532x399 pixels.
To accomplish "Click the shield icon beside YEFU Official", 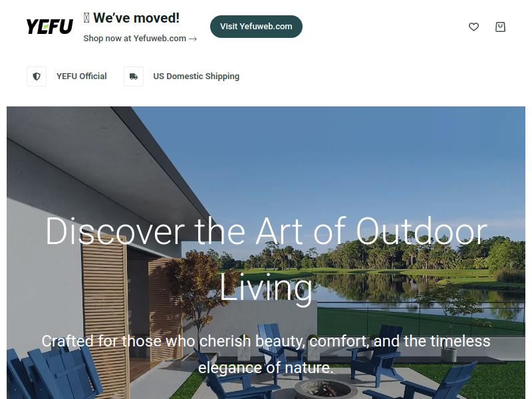I will (37, 76).
